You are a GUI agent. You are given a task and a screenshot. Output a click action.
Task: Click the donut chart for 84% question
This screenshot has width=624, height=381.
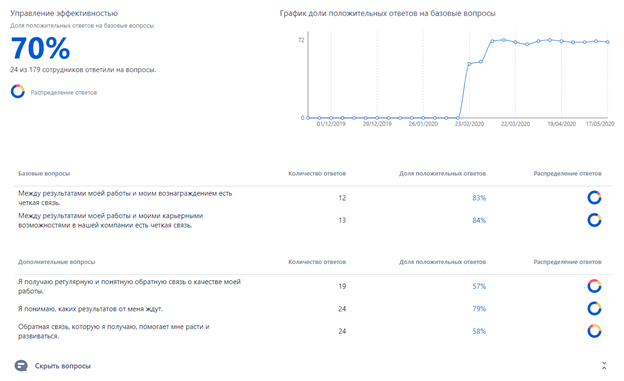(594, 220)
